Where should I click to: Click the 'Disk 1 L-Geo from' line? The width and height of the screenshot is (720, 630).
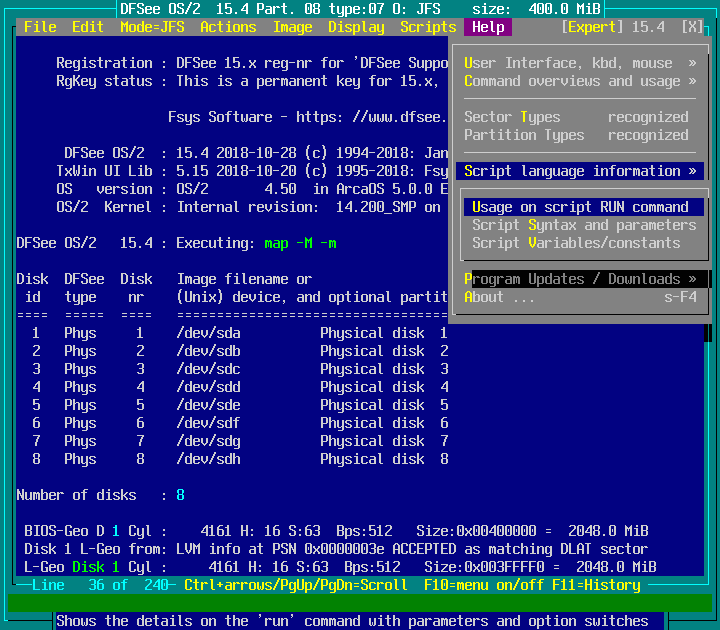[336, 549]
